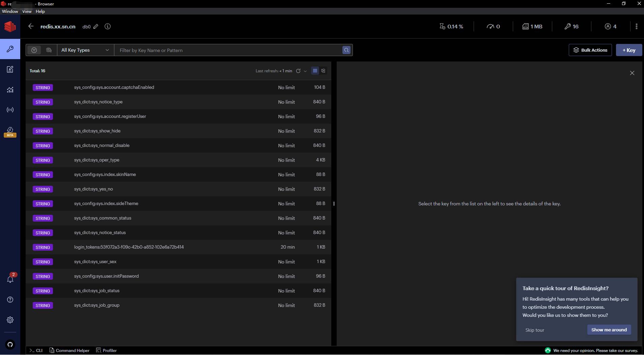The width and height of the screenshot is (644, 355).
Task: Click the CPU usage 0.14 % stat
Action: [x=451, y=26]
